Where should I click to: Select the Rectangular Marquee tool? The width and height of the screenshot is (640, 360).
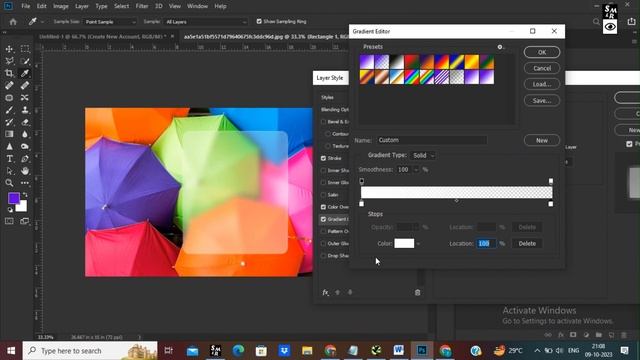point(25,49)
